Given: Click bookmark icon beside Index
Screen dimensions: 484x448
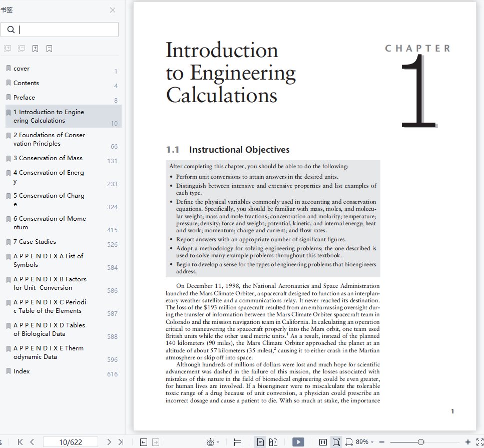Looking at the screenshot, I should [9, 371].
